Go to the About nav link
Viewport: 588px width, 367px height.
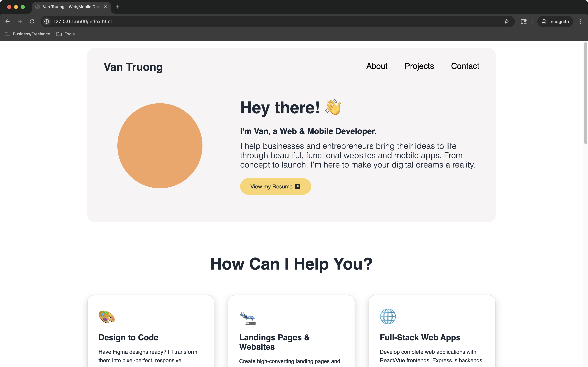(x=377, y=66)
